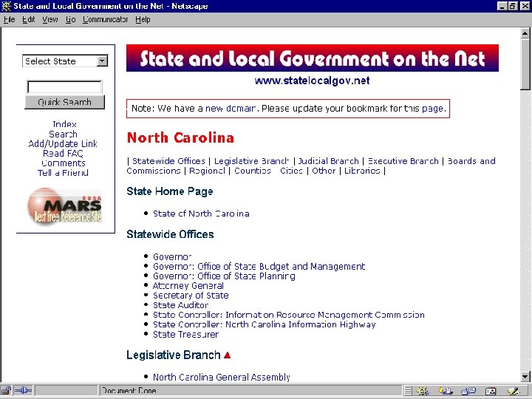Click the vertical scrollbar down arrow

tap(525, 376)
